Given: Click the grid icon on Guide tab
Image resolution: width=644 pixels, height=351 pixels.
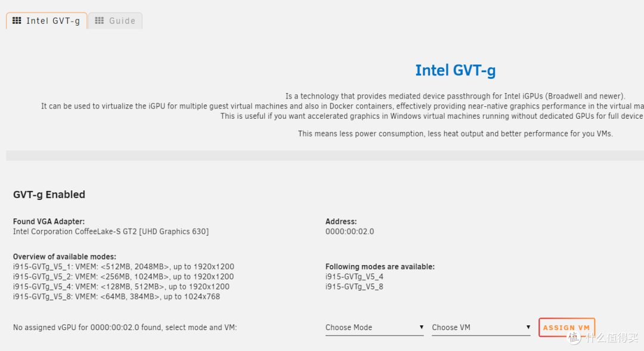Looking at the screenshot, I should pyautogui.click(x=100, y=21).
